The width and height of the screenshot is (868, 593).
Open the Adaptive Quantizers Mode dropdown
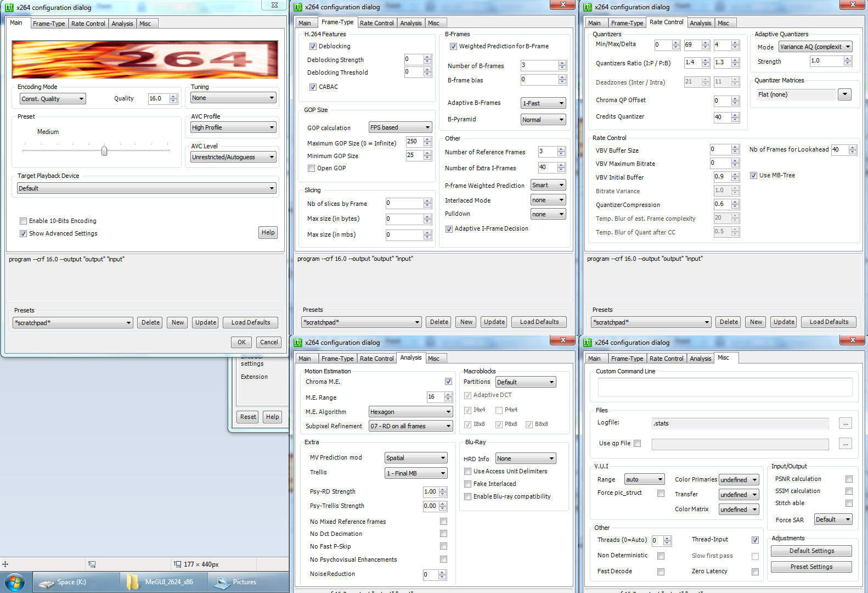pos(815,47)
